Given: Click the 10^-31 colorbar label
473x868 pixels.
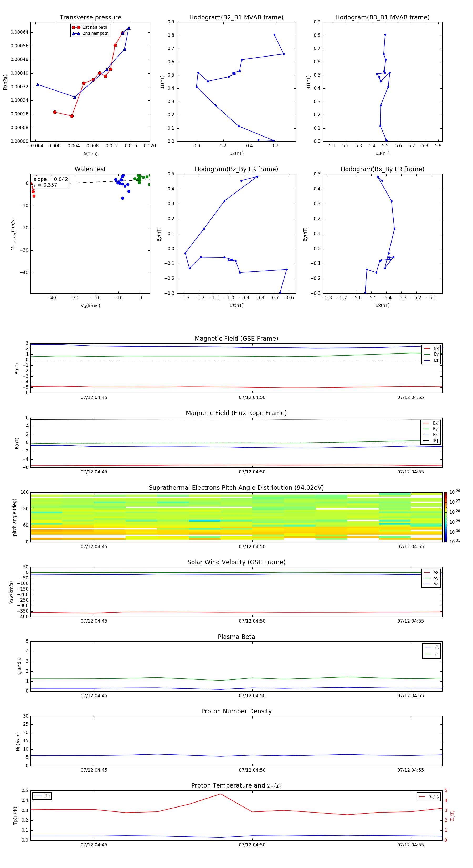Looking at the screenshot, I should (455, 542).
